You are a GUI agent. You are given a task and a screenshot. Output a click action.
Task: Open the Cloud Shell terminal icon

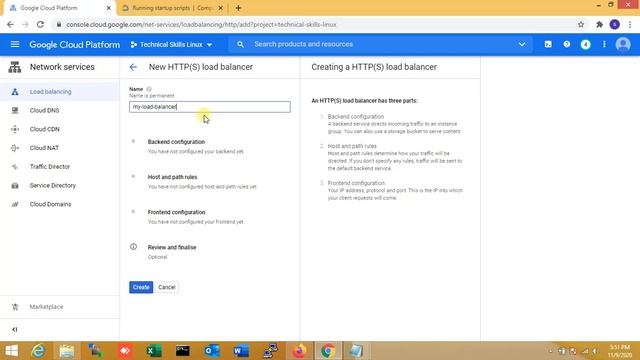point(548,44)
